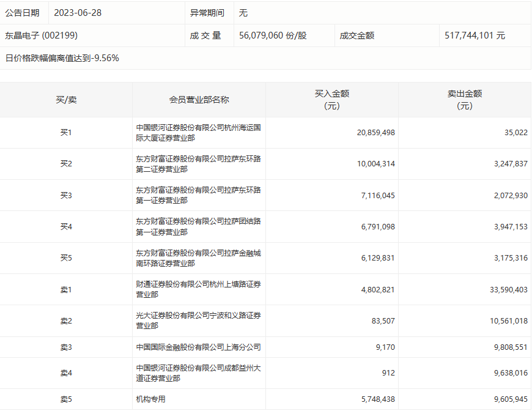The image size is (532, 411).
Task: Click buy amount 9,170
Action: coord(385,347)
